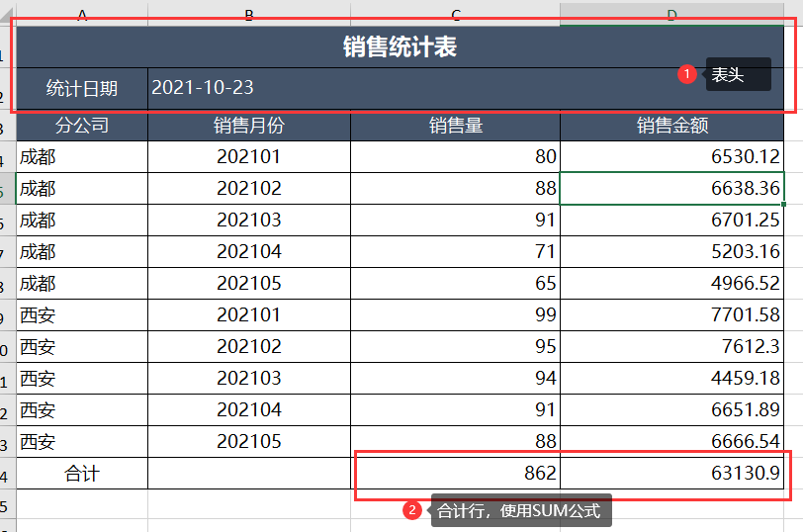Select column D header
Image resolution: width=803 pixels, height=532 pixels.
pos(671,14)
